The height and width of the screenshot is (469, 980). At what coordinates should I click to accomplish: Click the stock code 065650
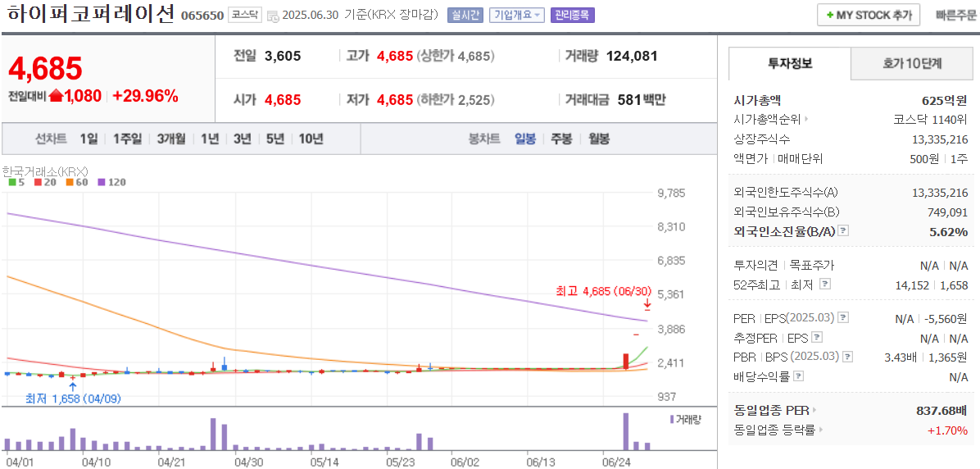(x=202, y=16)
